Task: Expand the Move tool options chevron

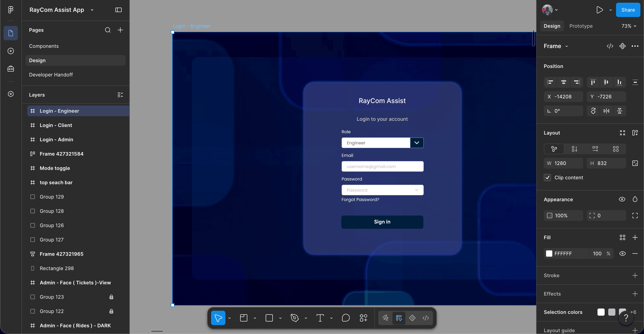Action: pos(229,318)
